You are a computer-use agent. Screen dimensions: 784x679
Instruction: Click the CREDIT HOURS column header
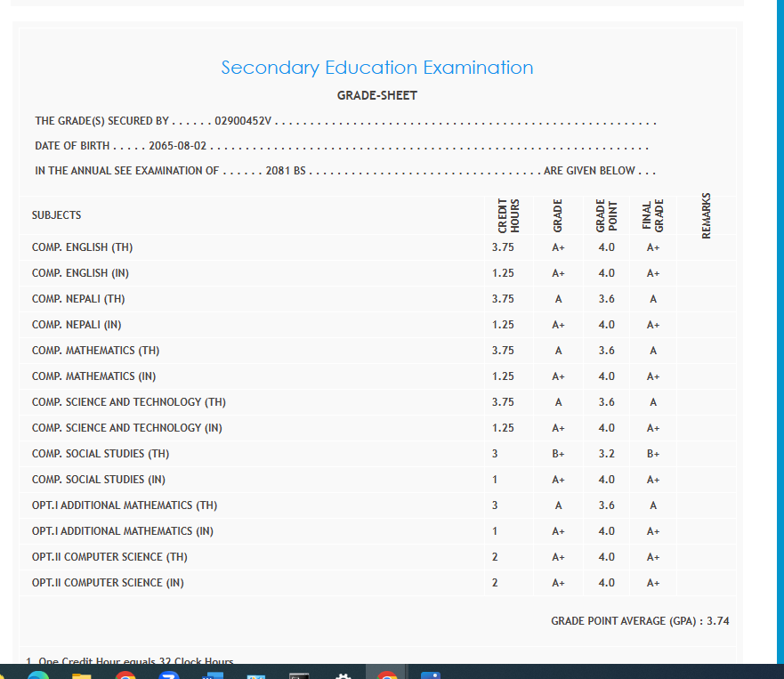click(508, 215)
